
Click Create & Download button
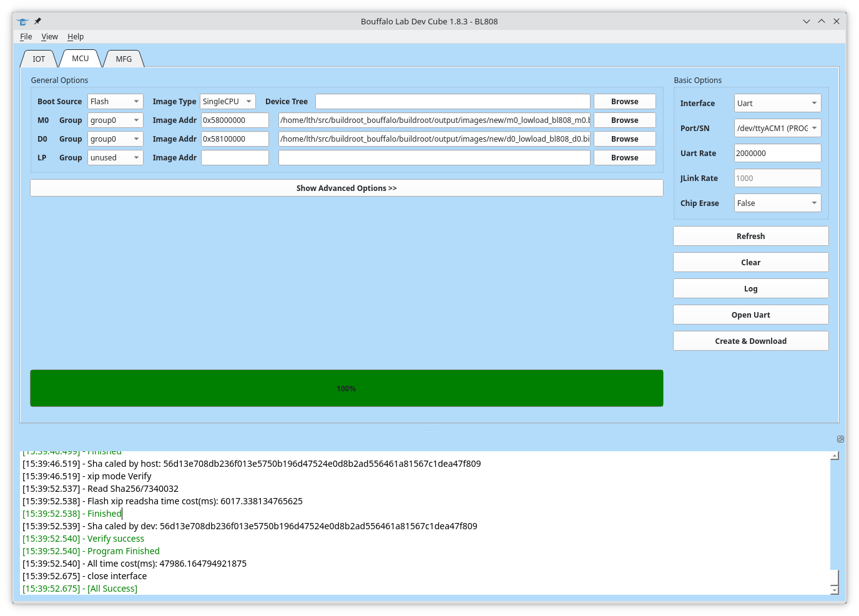pyautogui.click(x=751, y=341)
